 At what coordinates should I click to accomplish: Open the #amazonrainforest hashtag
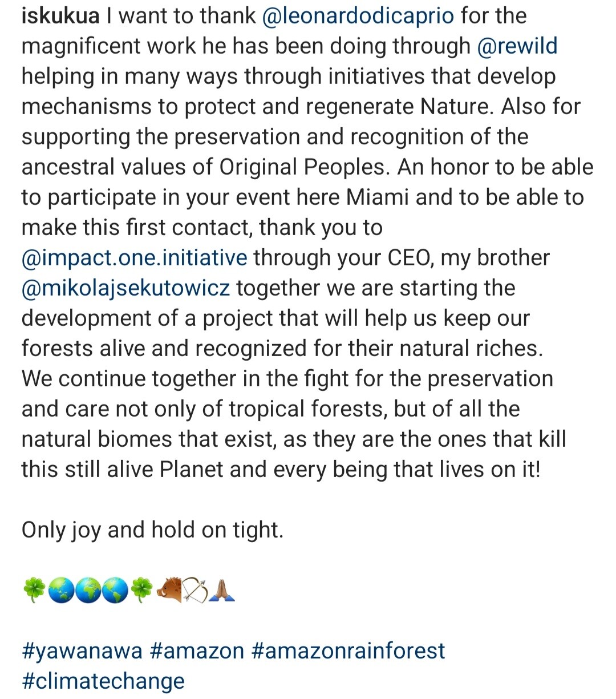tap(347, 650)
